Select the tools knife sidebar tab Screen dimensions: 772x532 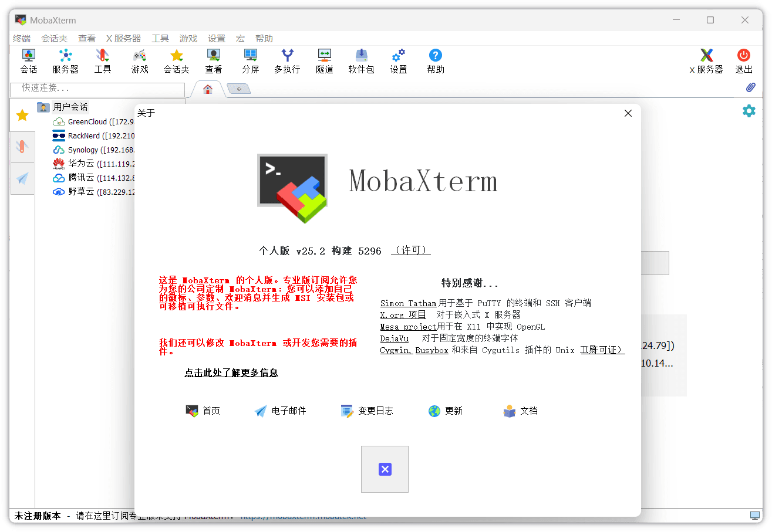point(22,147)
